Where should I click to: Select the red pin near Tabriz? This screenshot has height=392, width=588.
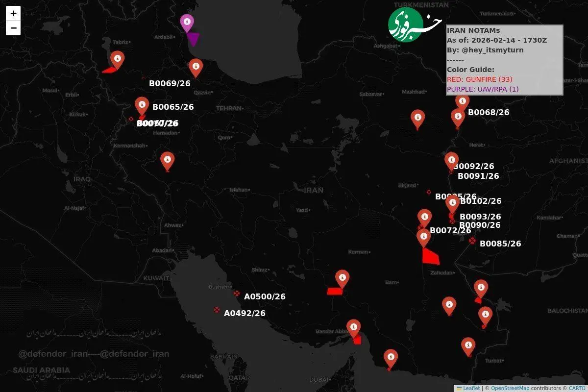click(117, 59)
